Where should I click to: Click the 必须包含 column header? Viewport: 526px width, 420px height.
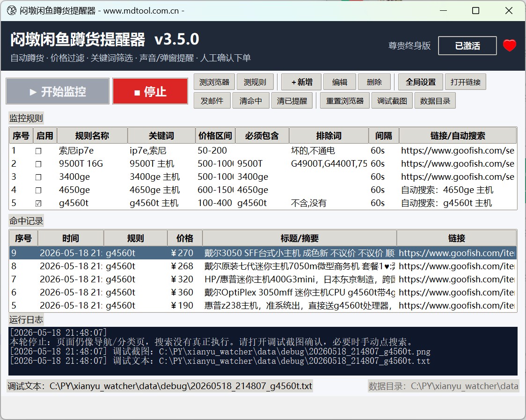point(262,136)
